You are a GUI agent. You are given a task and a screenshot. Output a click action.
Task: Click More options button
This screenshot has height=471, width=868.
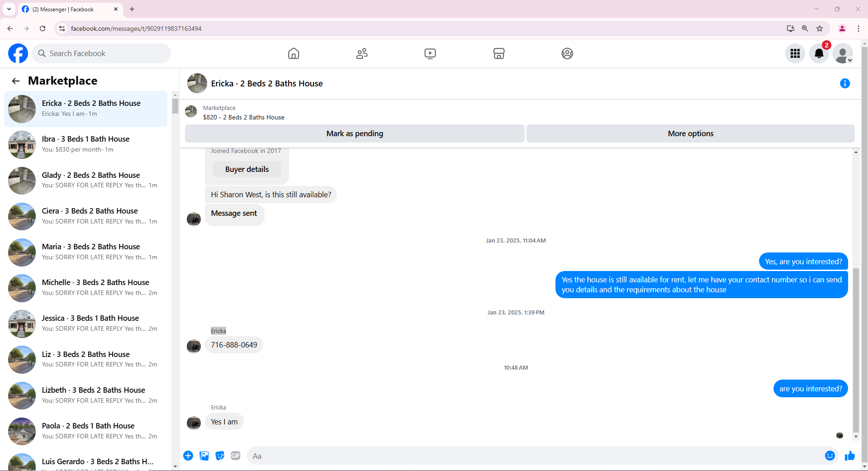tap(691, 133)
